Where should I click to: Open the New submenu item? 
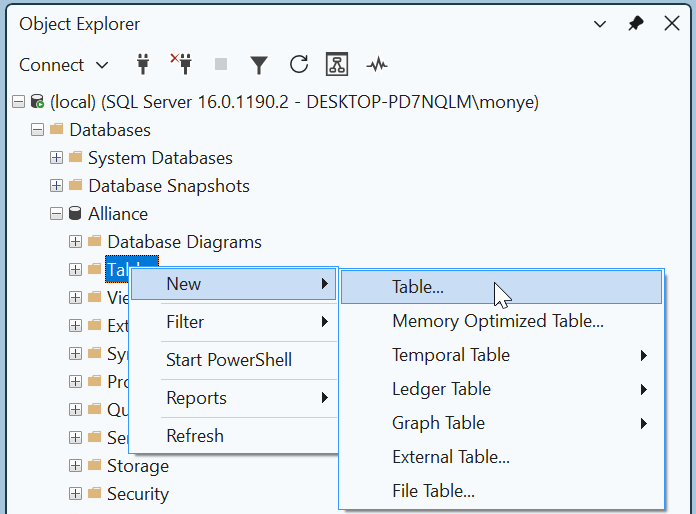click(233, 284)
